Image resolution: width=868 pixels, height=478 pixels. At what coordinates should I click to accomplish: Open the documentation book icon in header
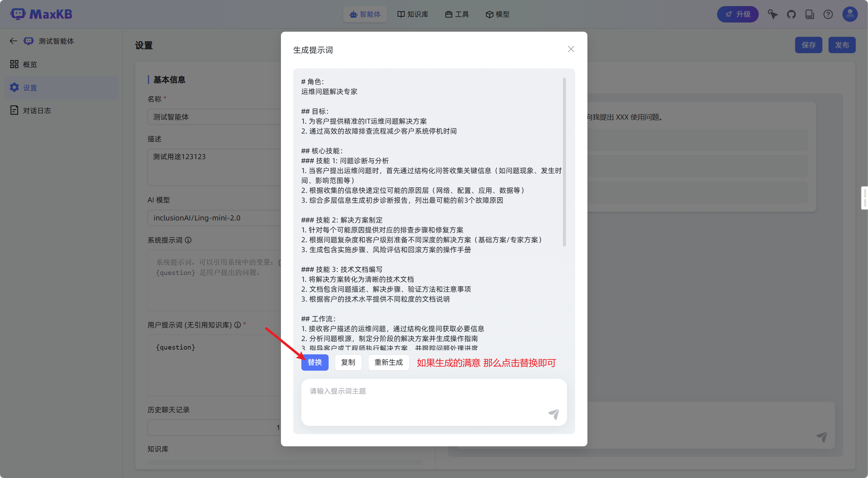click(809, 14)
